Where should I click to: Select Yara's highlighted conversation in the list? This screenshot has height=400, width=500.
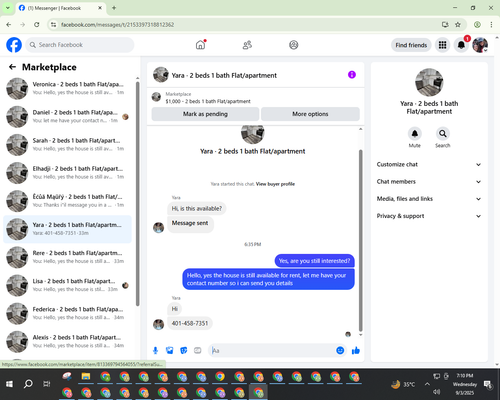pos(67,229)
